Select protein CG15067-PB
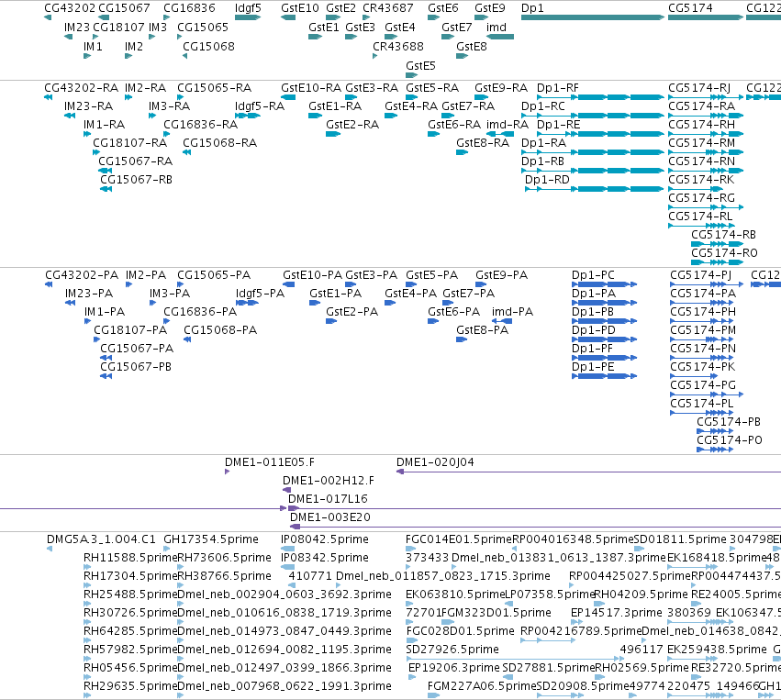This screenshot has width=781, height=700. [136, 366]
